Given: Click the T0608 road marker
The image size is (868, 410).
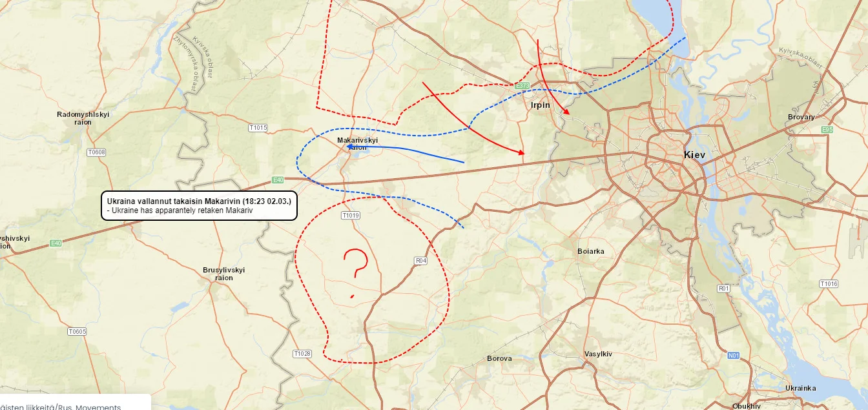Looking at the screenshot, I should [96, 152].
